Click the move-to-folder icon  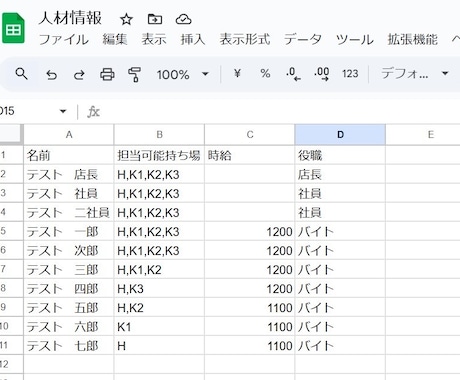155,19
